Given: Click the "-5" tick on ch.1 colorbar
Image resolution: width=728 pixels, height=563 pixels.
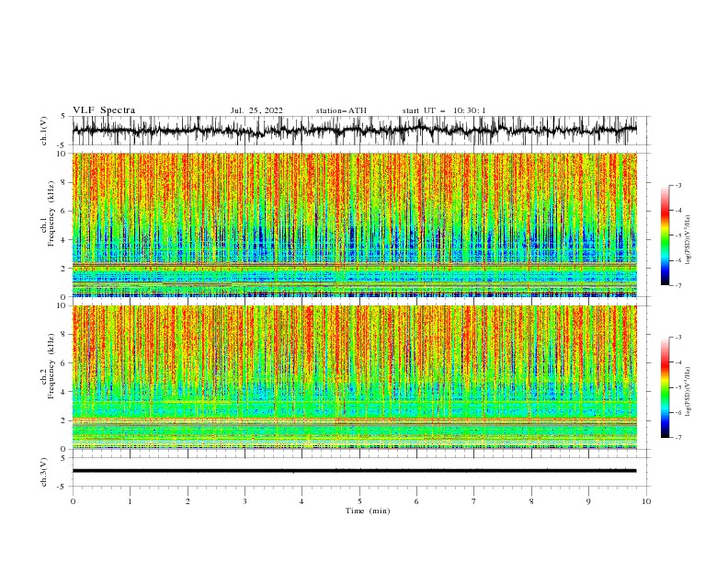Looking at the screenshot, I should (678, 236).
